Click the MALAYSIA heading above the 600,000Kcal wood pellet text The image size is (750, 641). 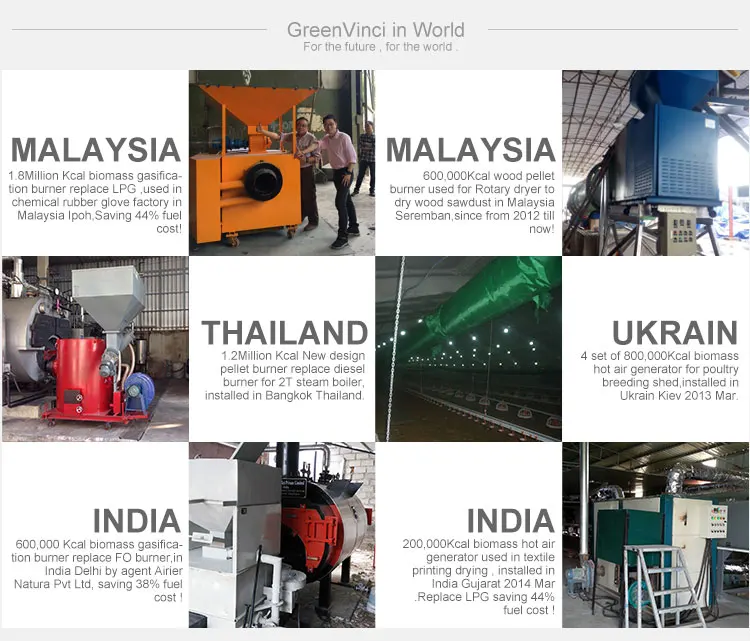point(471,150)
